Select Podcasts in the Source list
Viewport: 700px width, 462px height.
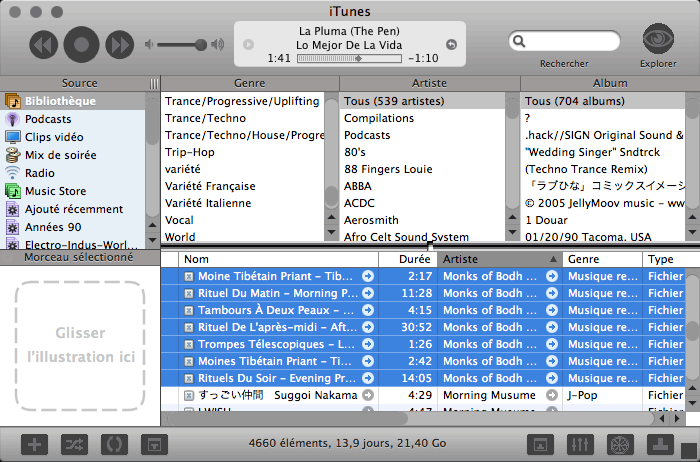(x=48, y=119)
